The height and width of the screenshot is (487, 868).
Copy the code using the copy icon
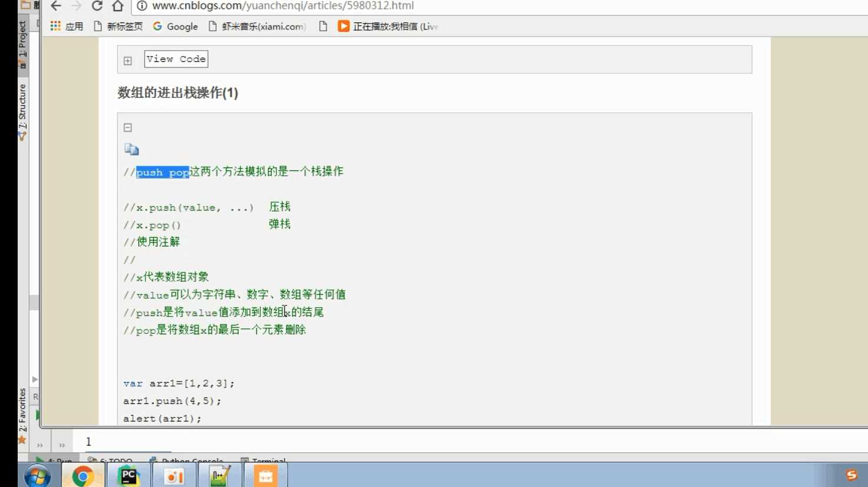pyautogui.click(x=131, y=149)
